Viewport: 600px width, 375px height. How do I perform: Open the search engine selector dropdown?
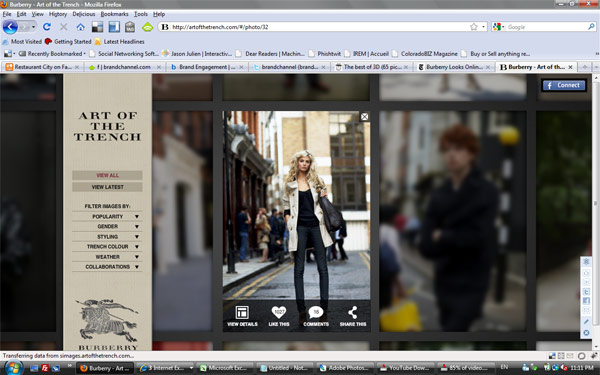499,27
